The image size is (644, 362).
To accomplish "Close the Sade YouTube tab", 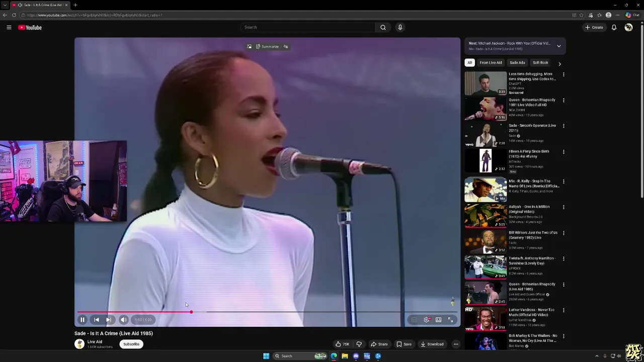I will coord(66,5).
